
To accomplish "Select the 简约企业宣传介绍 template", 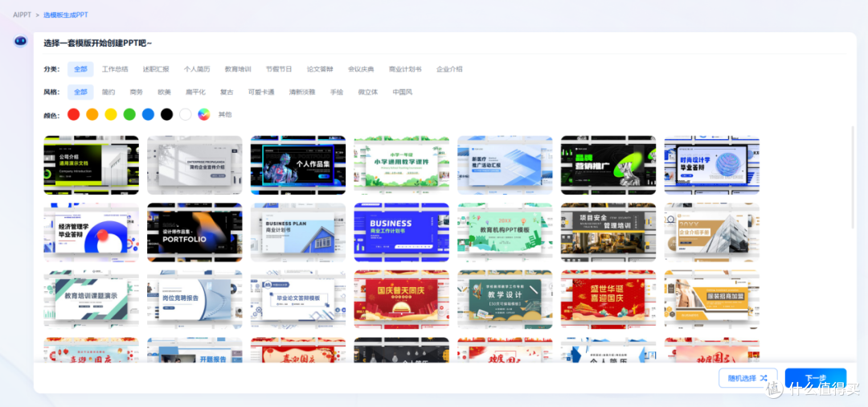I will pyautogui.click(x=194, y=165).
